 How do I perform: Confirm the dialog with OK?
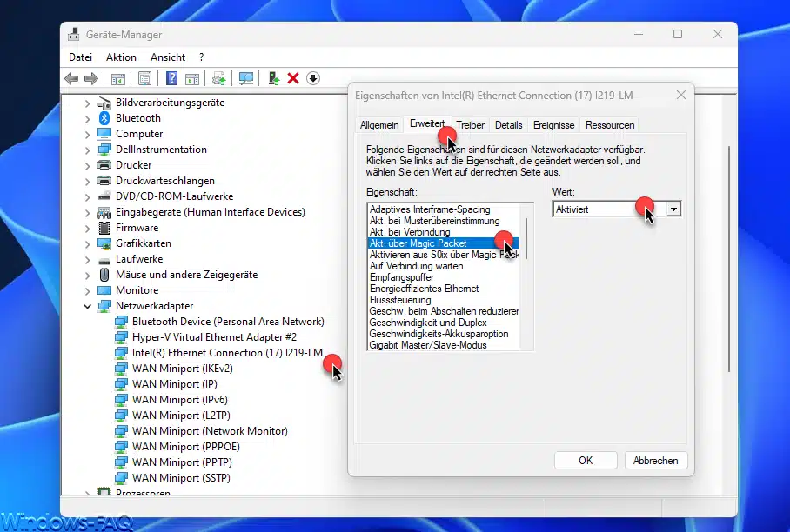pyautogui.click(x=586, y=461)
